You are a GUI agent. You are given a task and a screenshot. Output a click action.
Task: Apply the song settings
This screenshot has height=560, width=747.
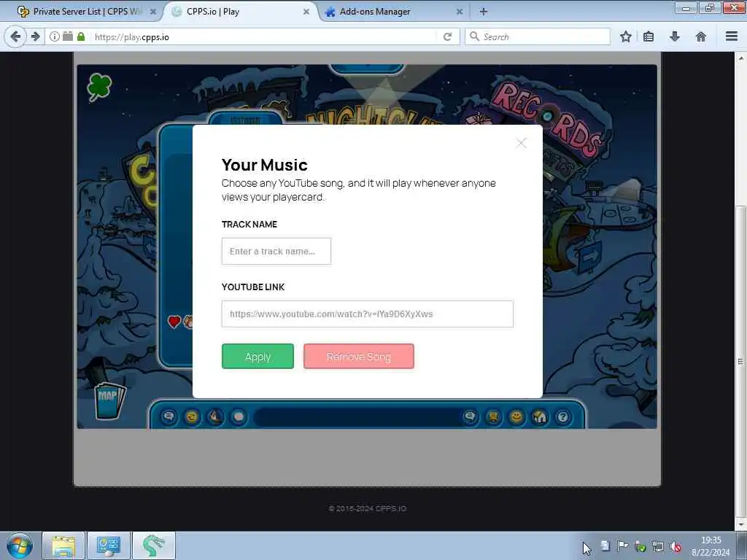tap(258, 356)
